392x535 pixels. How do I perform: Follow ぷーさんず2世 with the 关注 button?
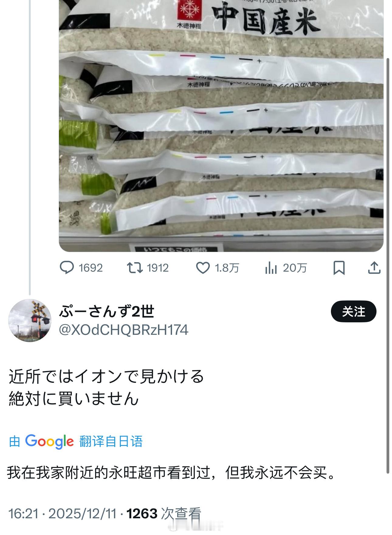pos(353,311)
